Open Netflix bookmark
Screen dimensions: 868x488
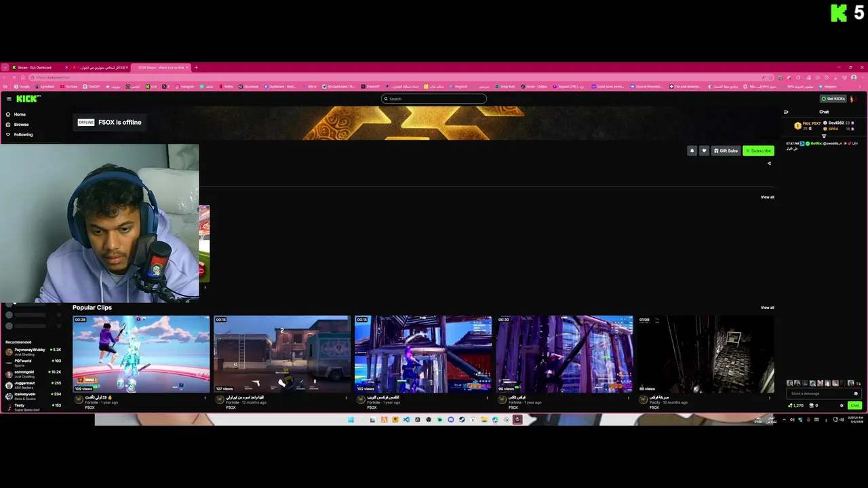[x=226, y=87]
